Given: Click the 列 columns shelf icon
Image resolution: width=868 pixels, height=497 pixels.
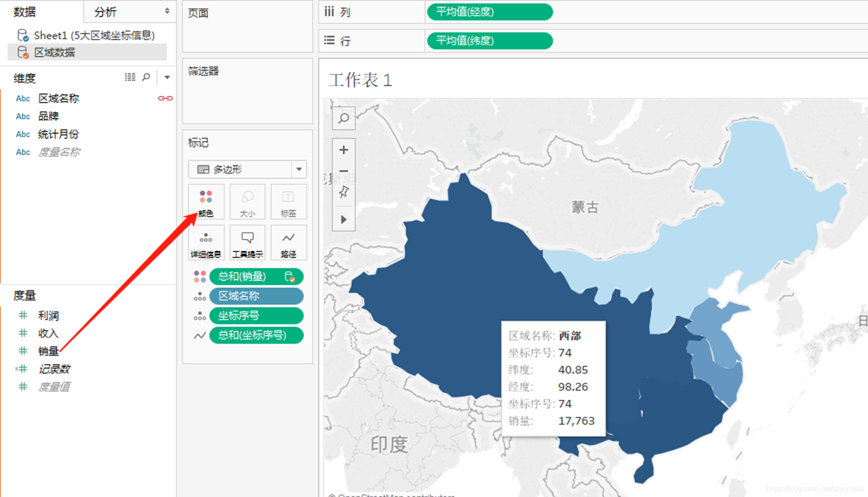Looking at the screenshot, I should pos(329,11).
